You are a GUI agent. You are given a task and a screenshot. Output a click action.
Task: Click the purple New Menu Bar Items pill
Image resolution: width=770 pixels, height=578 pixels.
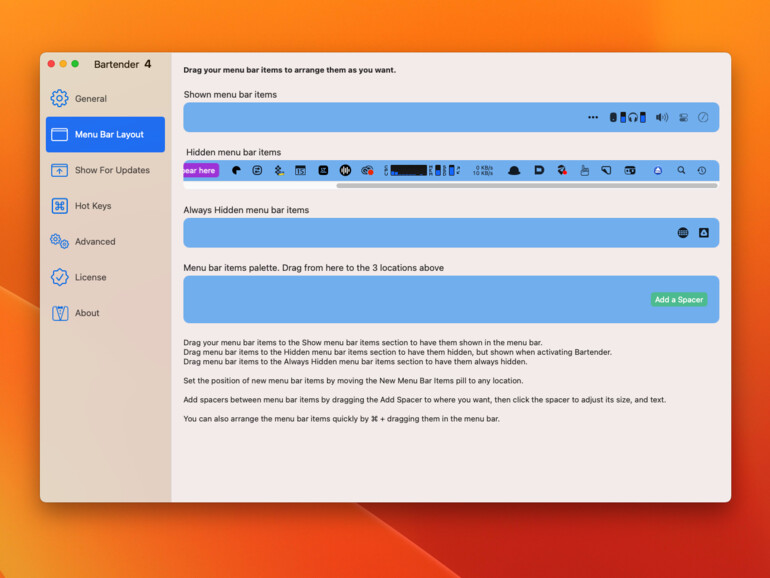click(x=200, y=171)
